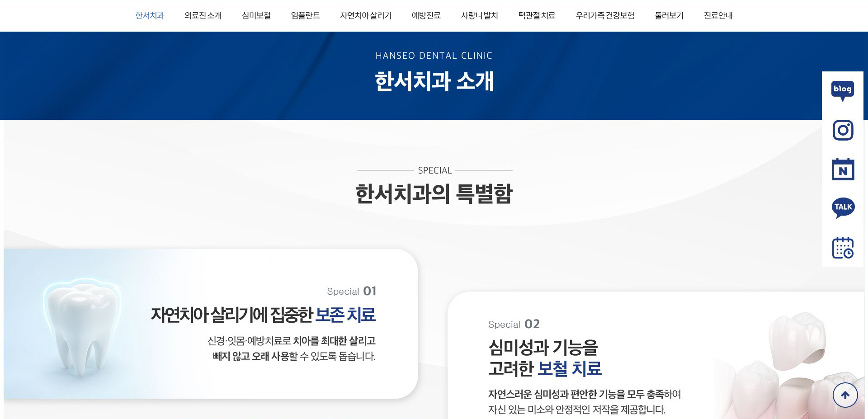Image resolution: width=868 pixels, height=419 pixels.
Task: Select the 심미보철 menu item
Action: [256, 15]
